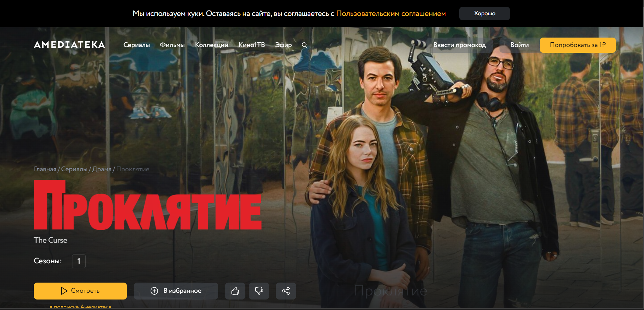This screenshot has height=310, width=644.
Task: Select season 1
Action: (x=79, y=261)
